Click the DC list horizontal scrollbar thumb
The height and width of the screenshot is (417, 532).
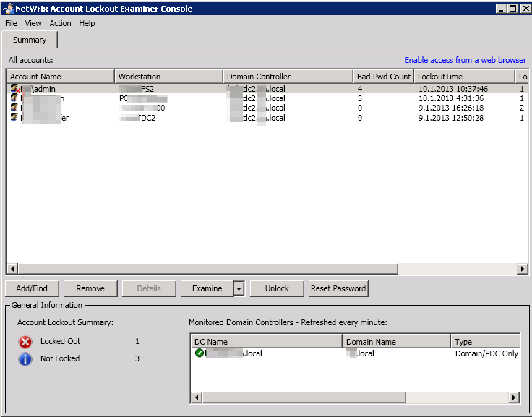304,397
